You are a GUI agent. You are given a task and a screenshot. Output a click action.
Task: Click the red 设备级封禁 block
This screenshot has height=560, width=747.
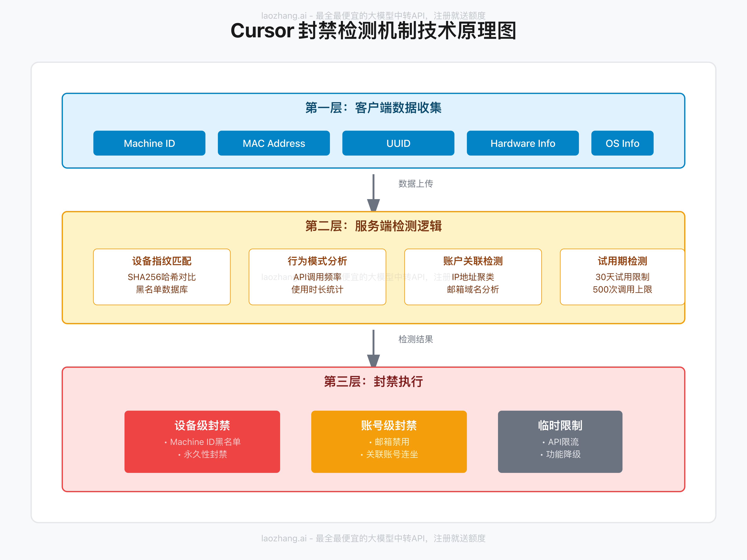202,442
